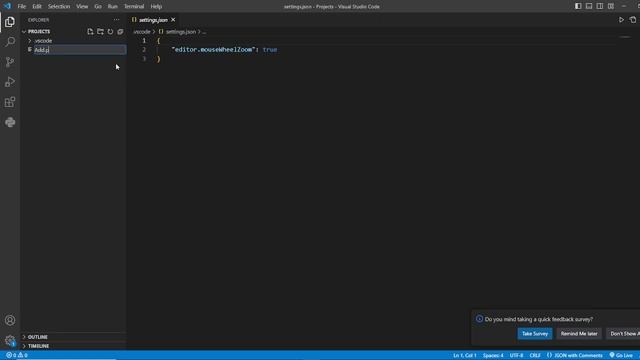The image size is (640, 360).
Task: Click the editor minimap
Action: click(624, 37)
